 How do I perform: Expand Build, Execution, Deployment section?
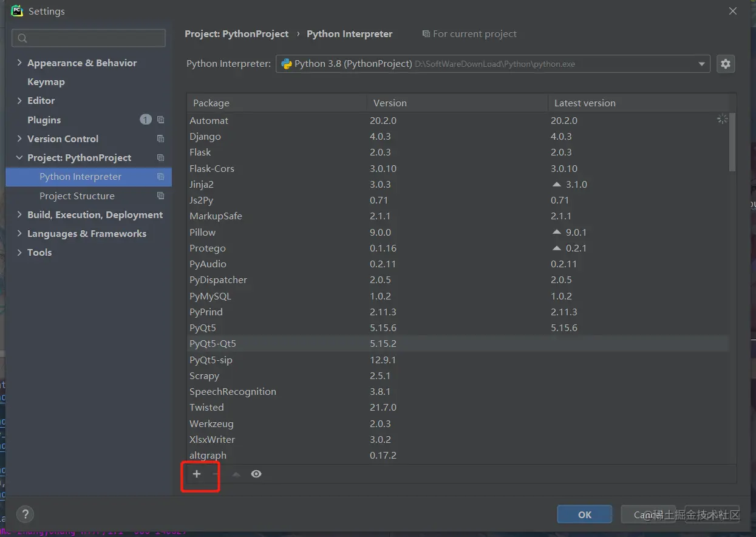pyautogui.click(x=19, y=214)
